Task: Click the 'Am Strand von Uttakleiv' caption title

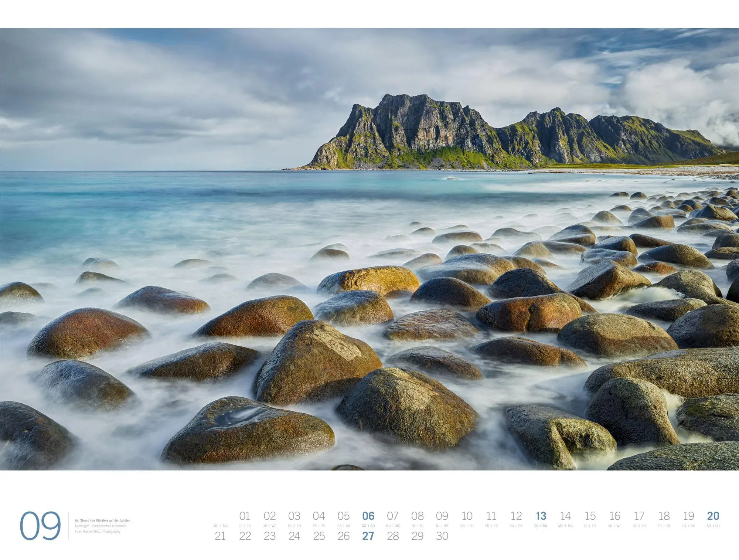Action: [102, 520]
